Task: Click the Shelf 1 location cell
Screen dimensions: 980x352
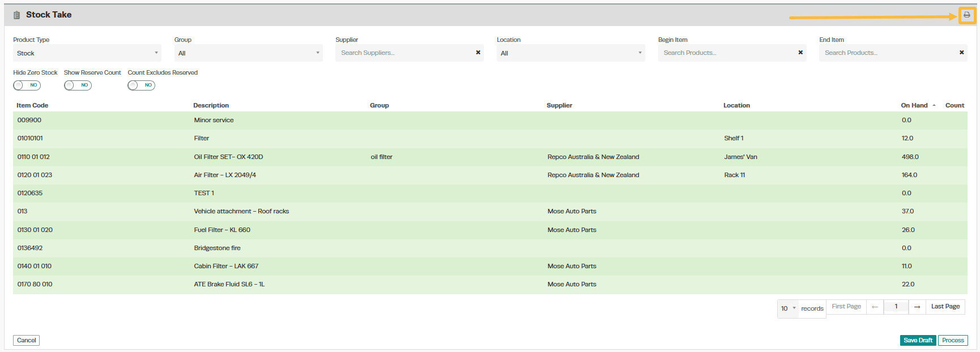Action: click(x=734, y=138)
